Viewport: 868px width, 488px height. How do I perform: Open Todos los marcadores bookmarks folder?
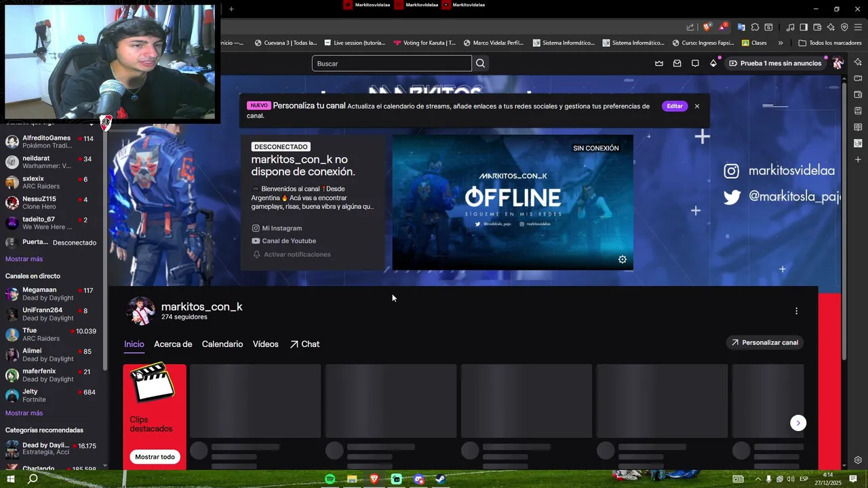coord(830,43)
